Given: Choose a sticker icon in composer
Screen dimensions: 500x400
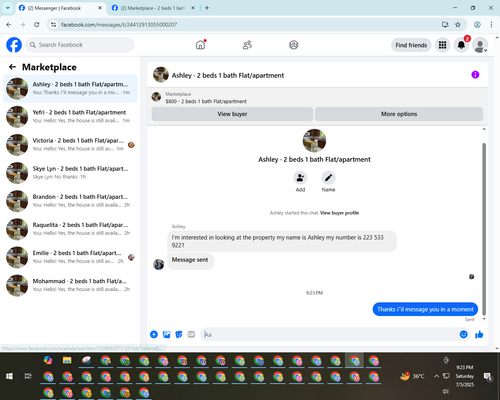Looking at the screenshot, I should tap(179, 334).
